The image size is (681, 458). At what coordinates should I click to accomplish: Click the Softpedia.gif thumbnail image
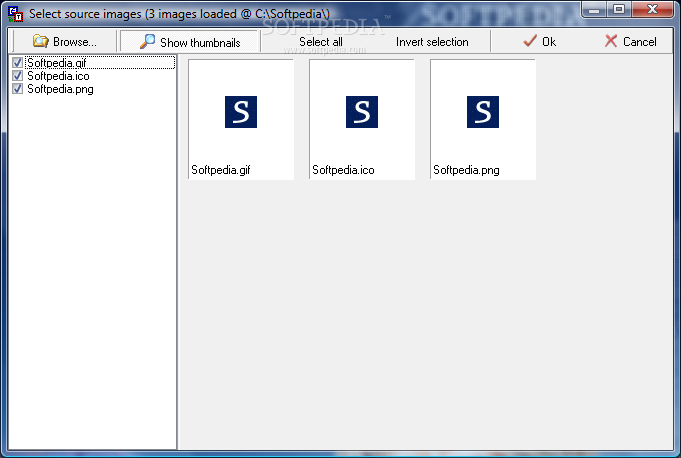(x=241, y=112)
